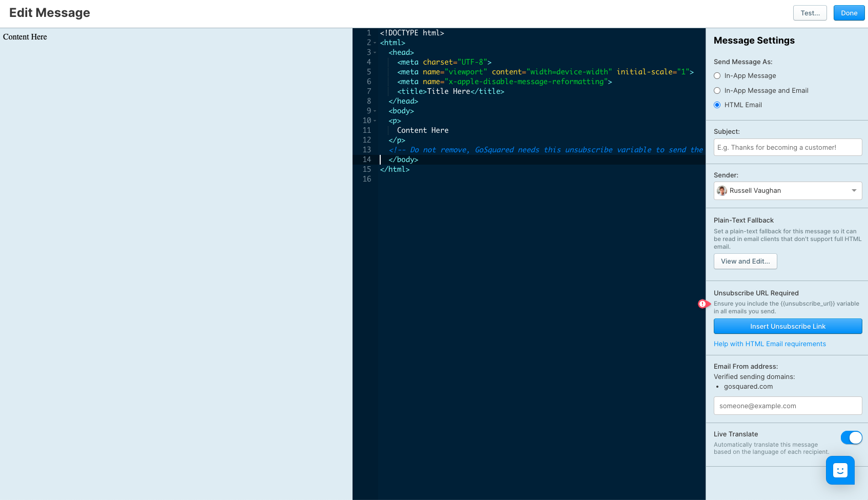Click the closing body tag line
This screenshot has width=868, height=500.
tap(403, 159)
